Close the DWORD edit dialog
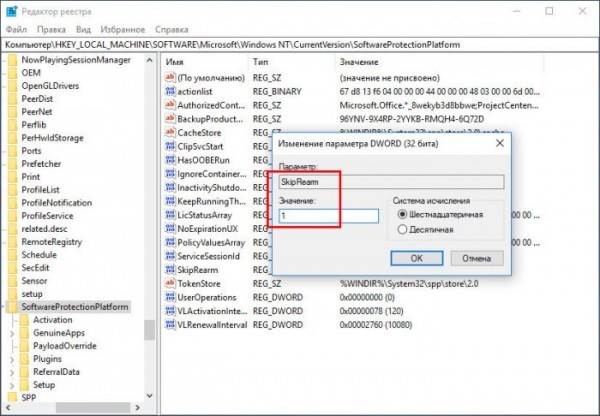Image resolution: width=600 pixels, height=416 pixels. click(500, 143)
